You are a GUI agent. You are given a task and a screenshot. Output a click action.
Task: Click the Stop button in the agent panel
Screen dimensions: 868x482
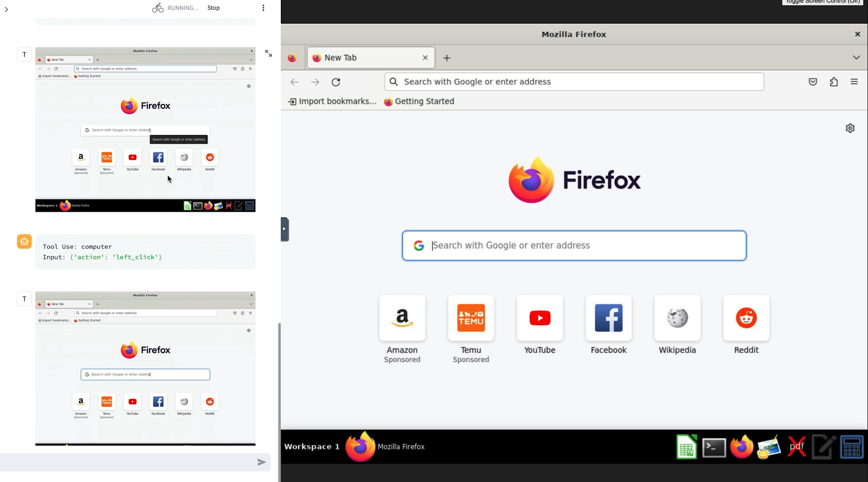pyautogui.click(x=213, y=8)
